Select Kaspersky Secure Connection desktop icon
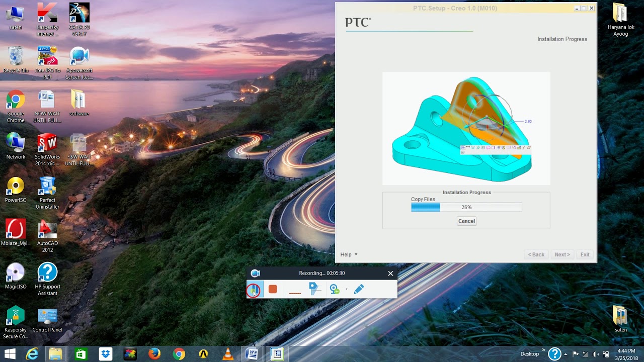Screen dimensions: 644x362 (x=16, y=323)
